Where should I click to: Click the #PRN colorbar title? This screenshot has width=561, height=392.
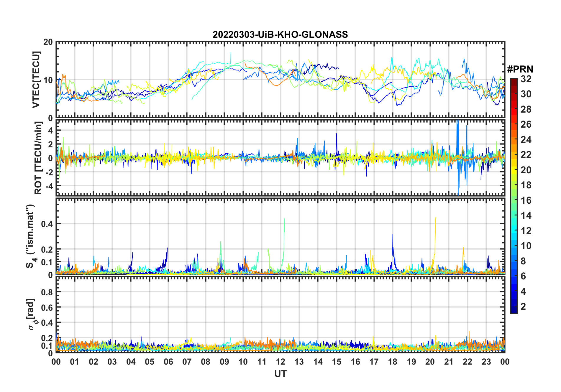[520, 69]
